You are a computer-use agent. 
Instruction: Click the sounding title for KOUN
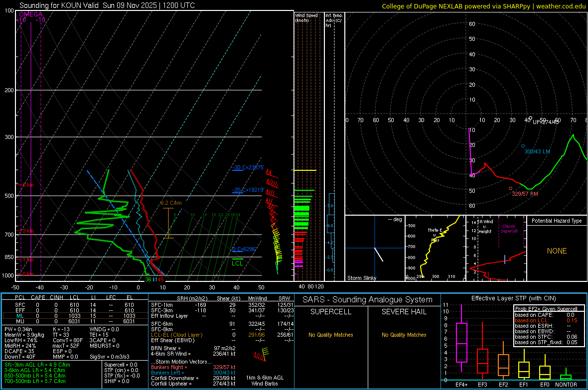tap(107, 5)
